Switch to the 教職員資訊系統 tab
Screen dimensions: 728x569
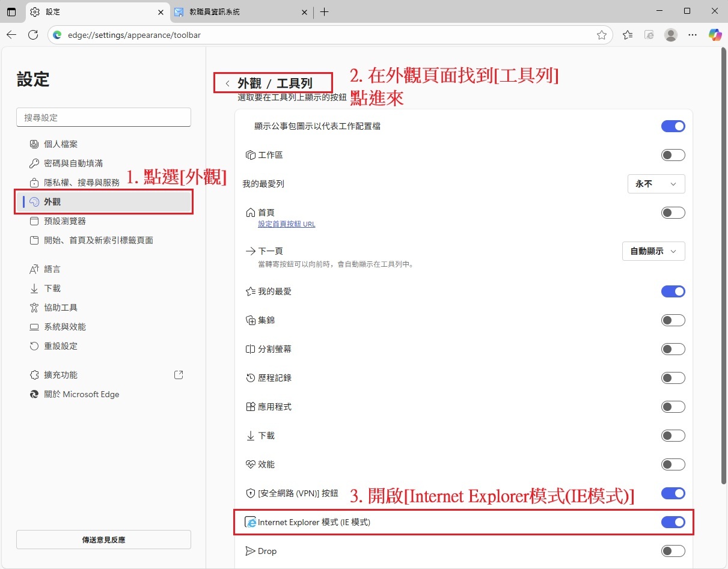click(240, 12)
